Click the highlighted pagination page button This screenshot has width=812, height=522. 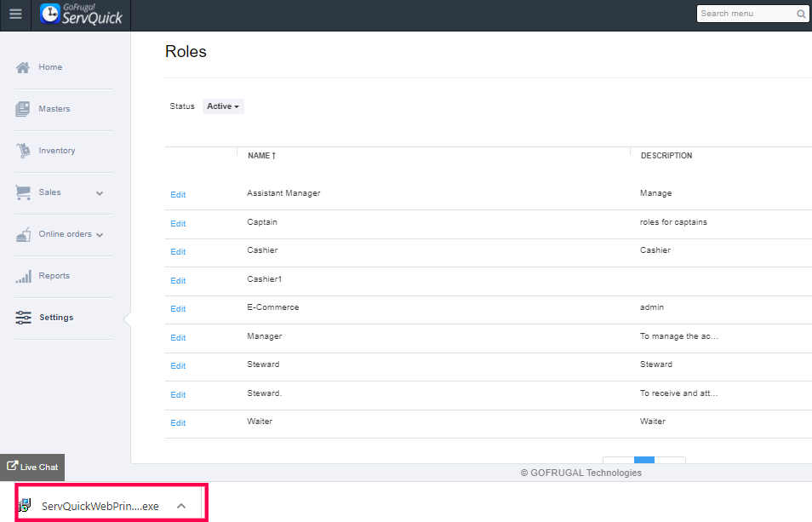644,460
